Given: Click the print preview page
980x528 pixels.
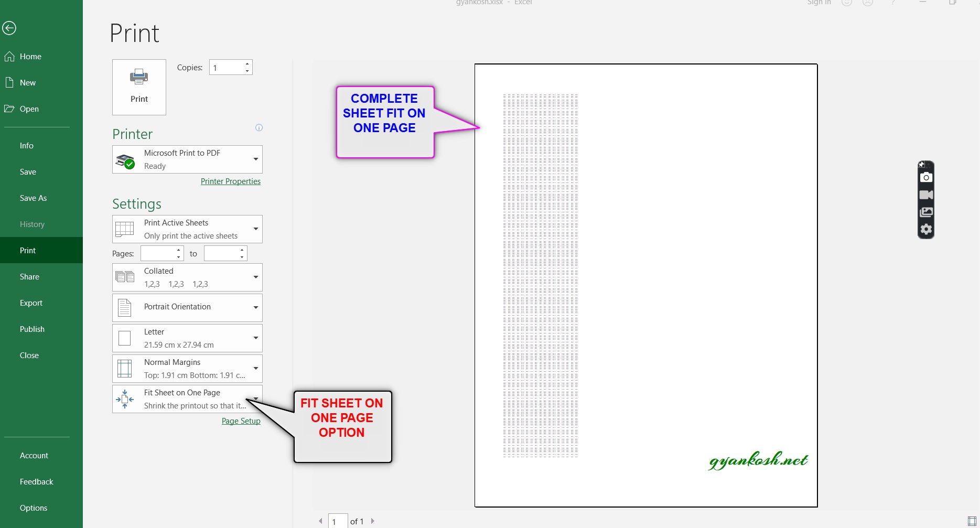Looking at the screenshot, I should coord(646,286).
